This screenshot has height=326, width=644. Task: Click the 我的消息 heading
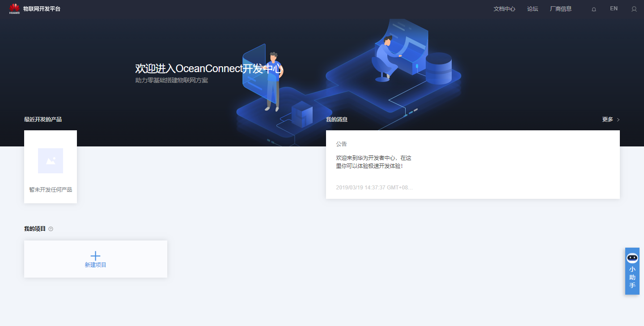[337, 120]
